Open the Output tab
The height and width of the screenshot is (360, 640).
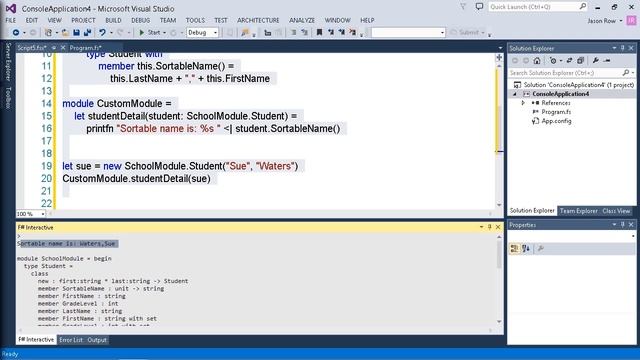tap(97, 340)
